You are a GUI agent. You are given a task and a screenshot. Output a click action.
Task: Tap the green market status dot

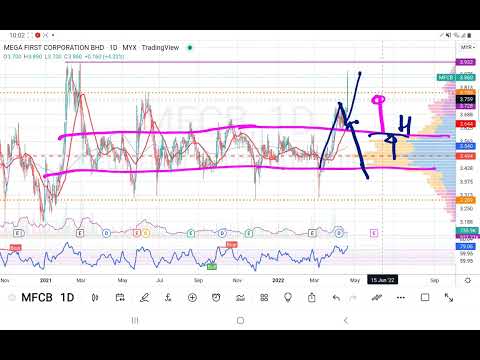point(190,48)
